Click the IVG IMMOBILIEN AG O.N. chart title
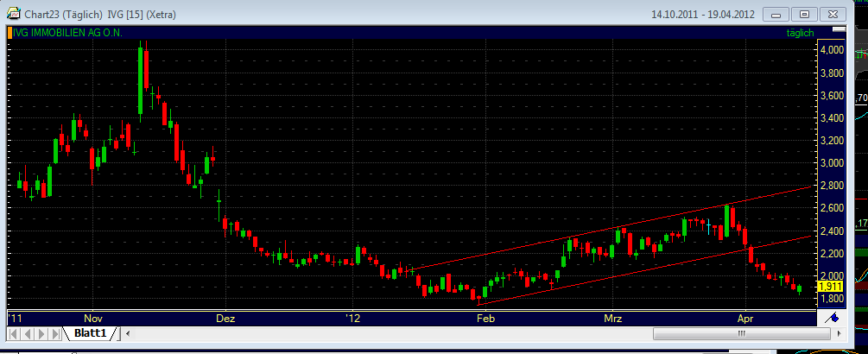868x354 pixels. click(x=67, y=33)
